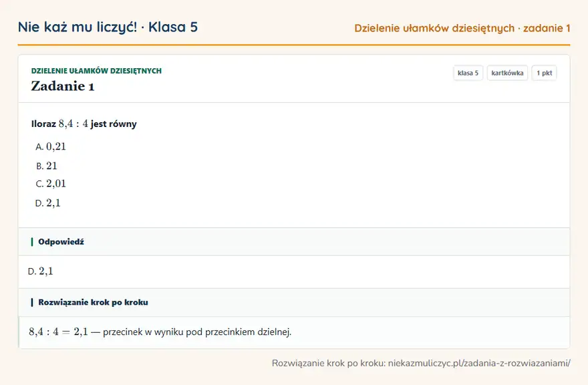Click the 'Rozwiązanie krok po kroku' section header

pos(294,302)
